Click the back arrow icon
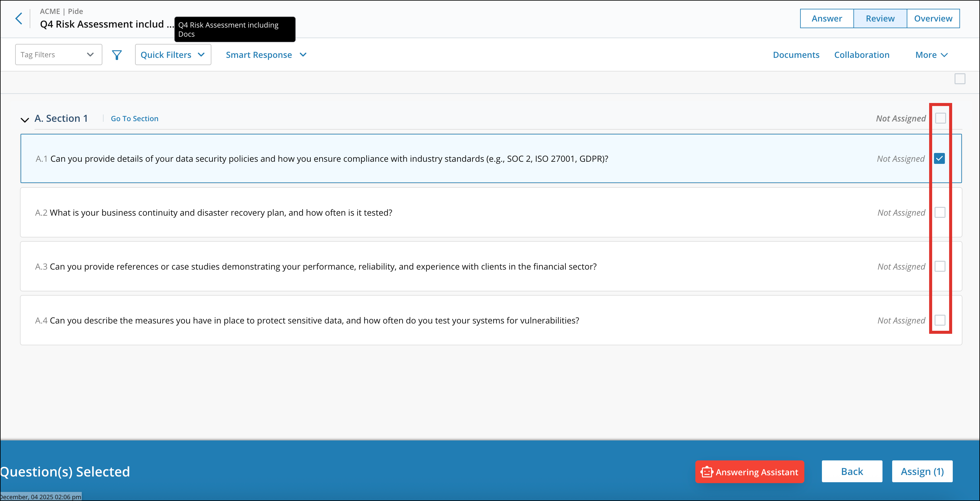Viewport: 980px width, 501px height. point(19,18)
